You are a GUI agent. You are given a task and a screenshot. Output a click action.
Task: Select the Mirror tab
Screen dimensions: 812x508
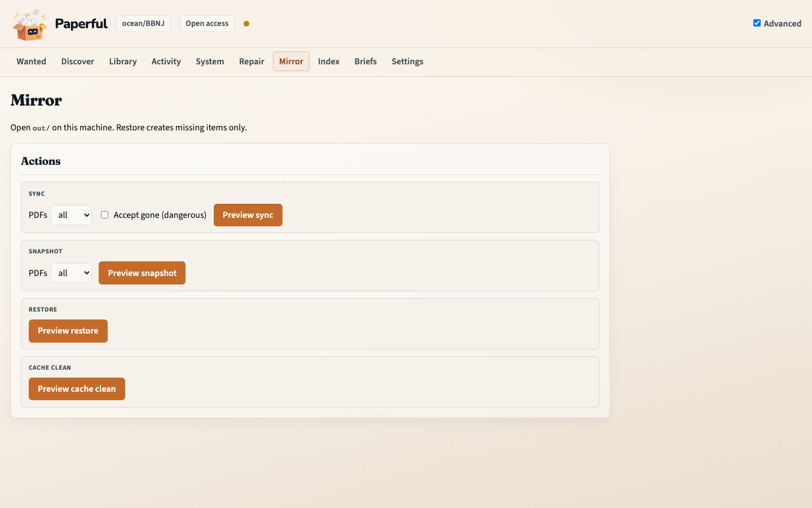291,62
